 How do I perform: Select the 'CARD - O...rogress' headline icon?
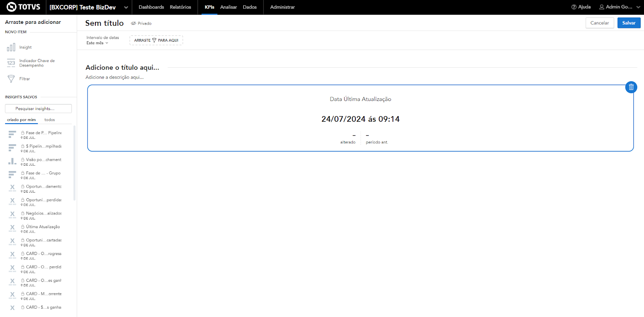tap(12, 255)
